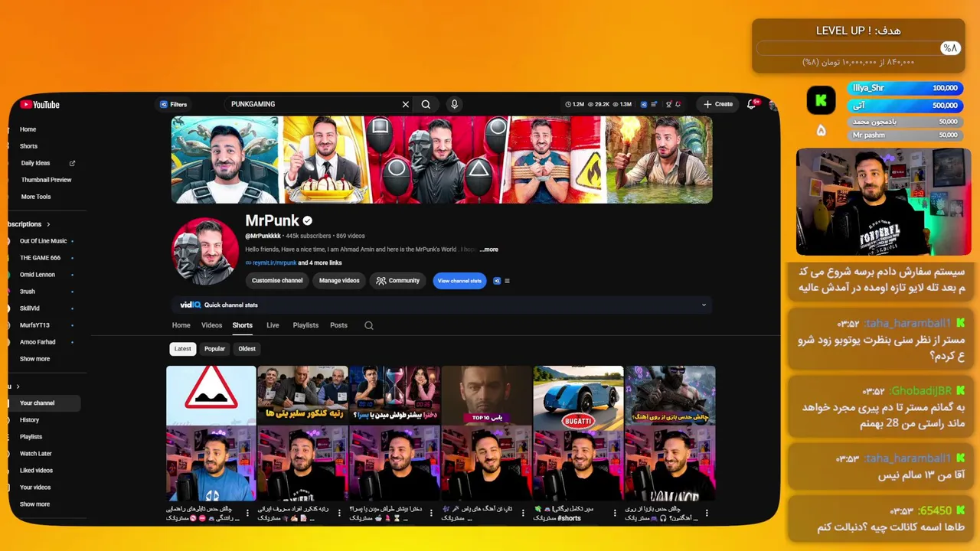Start voice search with the microphone
Screen dimensions: 980x551
click(454, 104)
